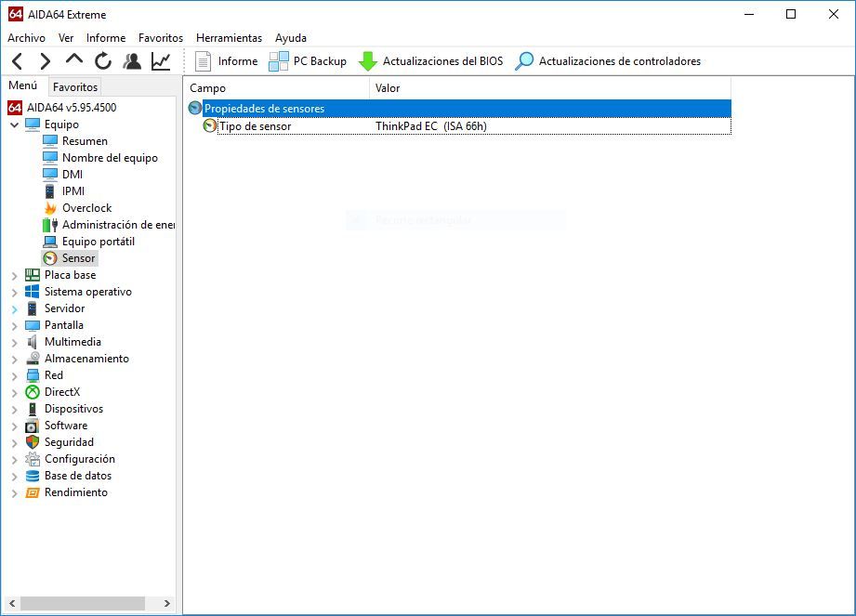856x616 pixels.
Task: Click the Sistema operativo Windows icon
Action: pyautogui.click(x=33, y=292)
